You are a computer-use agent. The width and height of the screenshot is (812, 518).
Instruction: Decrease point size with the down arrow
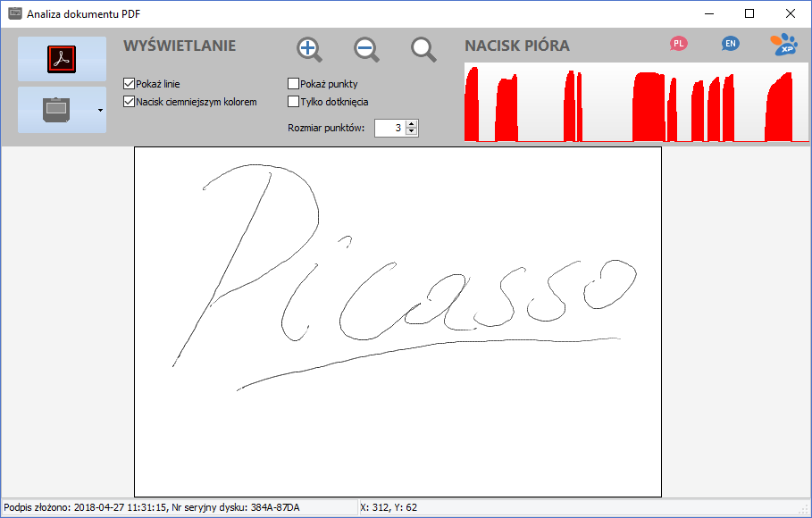412,131
